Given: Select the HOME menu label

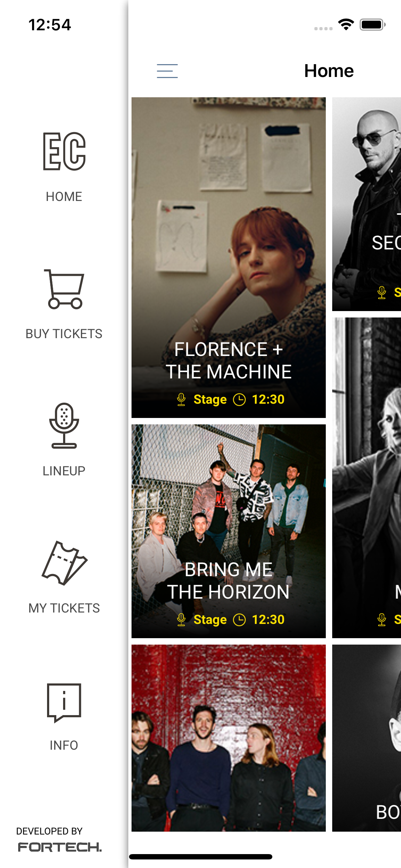Looking at the screenshot, I should pyautogui.click(x=64, y=197).
